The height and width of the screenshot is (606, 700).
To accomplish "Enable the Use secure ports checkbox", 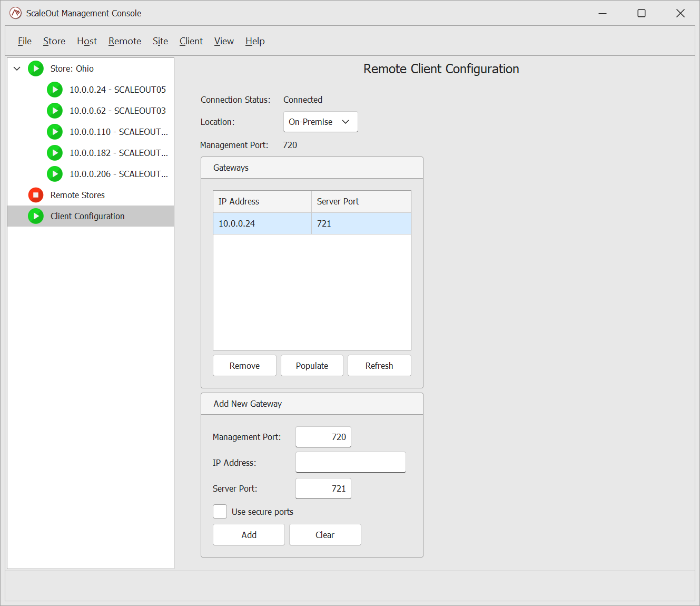I will [x=220, y=512].
